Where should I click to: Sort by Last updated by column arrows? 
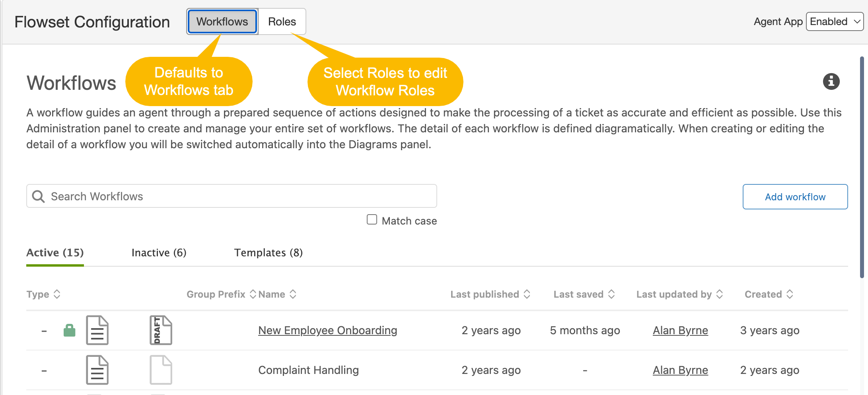click(x=719, y=294)
